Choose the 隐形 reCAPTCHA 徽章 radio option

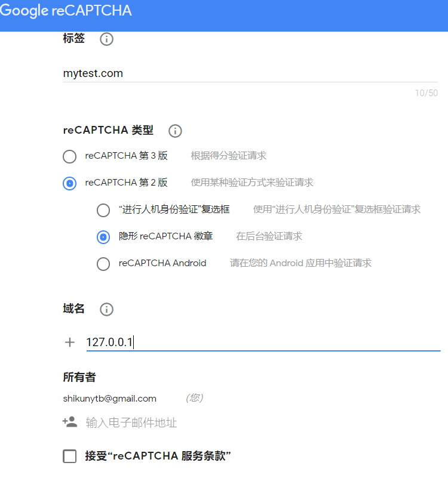(103, 237)
